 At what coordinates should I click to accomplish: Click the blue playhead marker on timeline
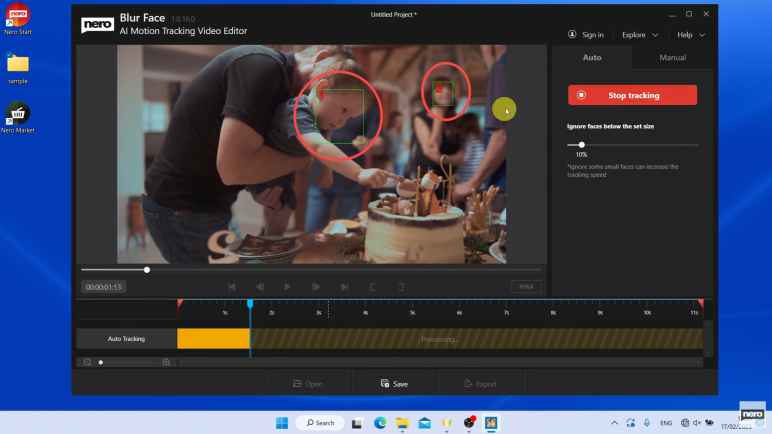250,304
